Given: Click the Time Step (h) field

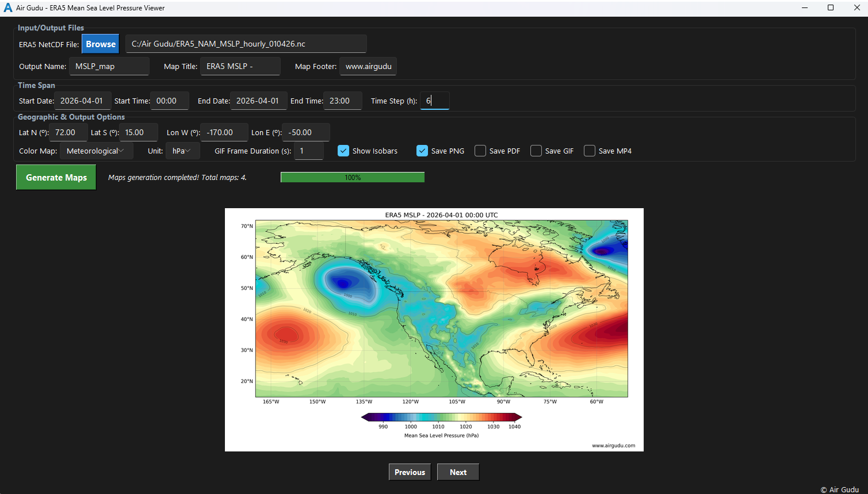Looking at the screenshot, I should pos(435,101).
